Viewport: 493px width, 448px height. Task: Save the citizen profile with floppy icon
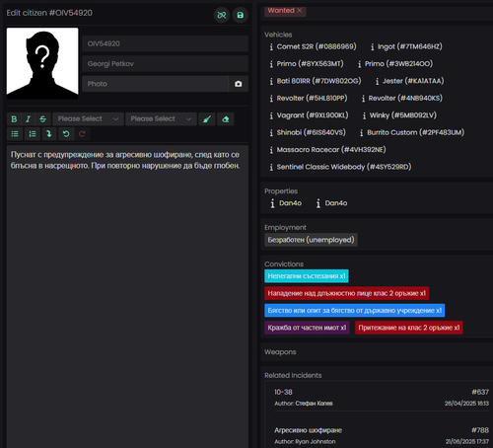[241, 15]
